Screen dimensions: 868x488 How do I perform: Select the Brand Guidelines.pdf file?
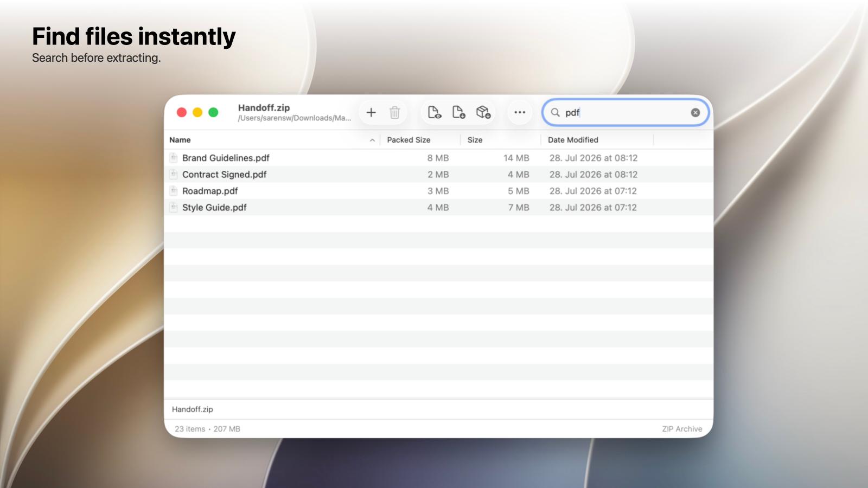438,158
